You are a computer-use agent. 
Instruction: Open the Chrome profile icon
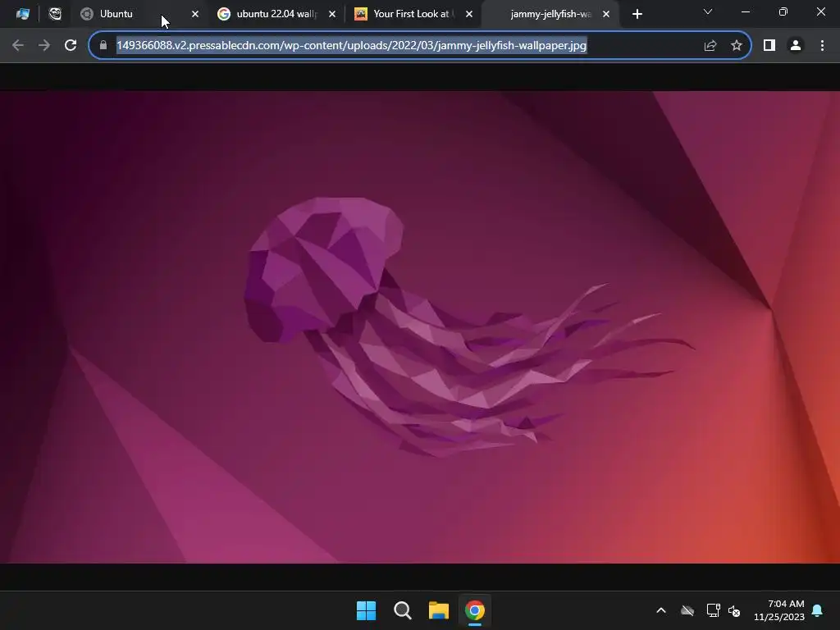(796, 46)
